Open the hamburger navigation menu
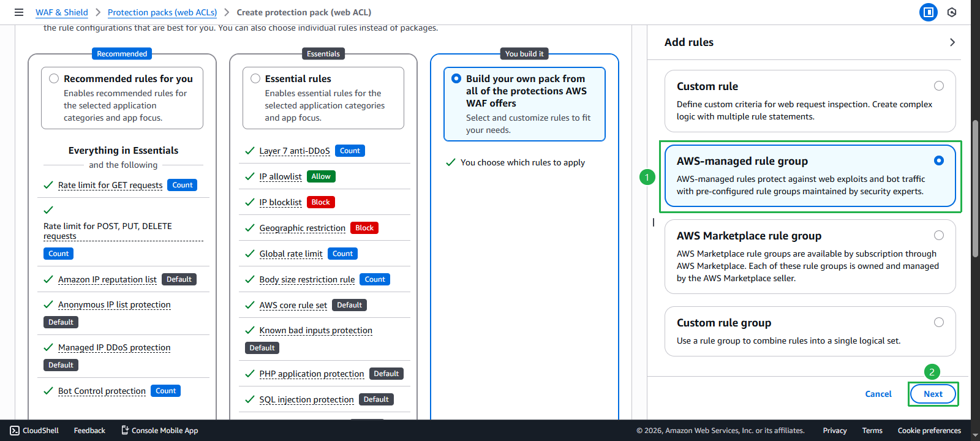The width and height of the screenshot is (980, 441). tap(19, 12)
